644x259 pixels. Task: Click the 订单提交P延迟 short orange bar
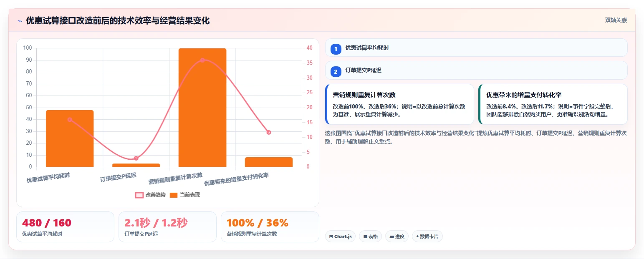tap(136, 165)
